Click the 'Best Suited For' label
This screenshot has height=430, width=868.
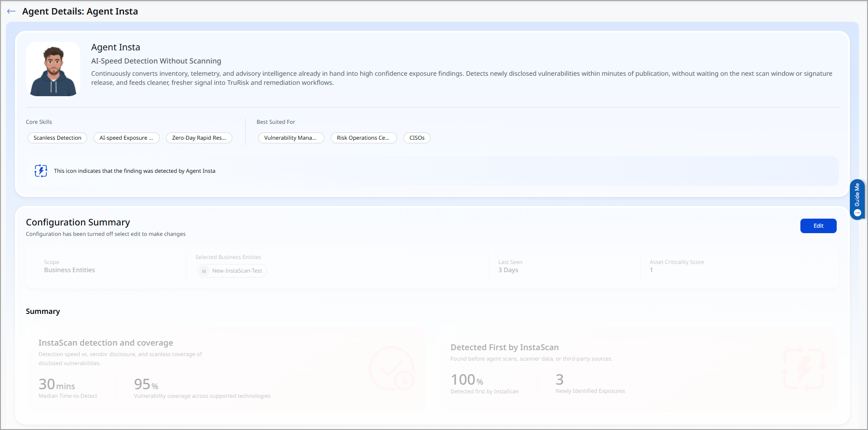(x=276, y=122)
